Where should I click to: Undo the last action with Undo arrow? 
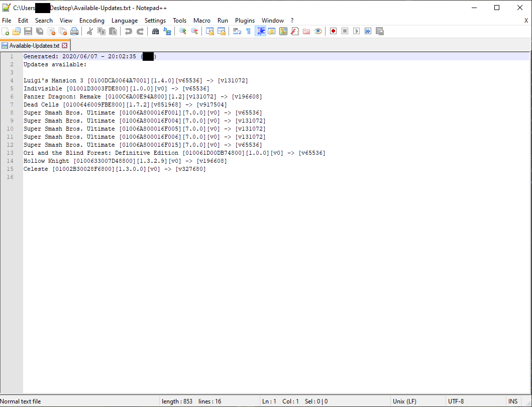[x=128, y=31]
